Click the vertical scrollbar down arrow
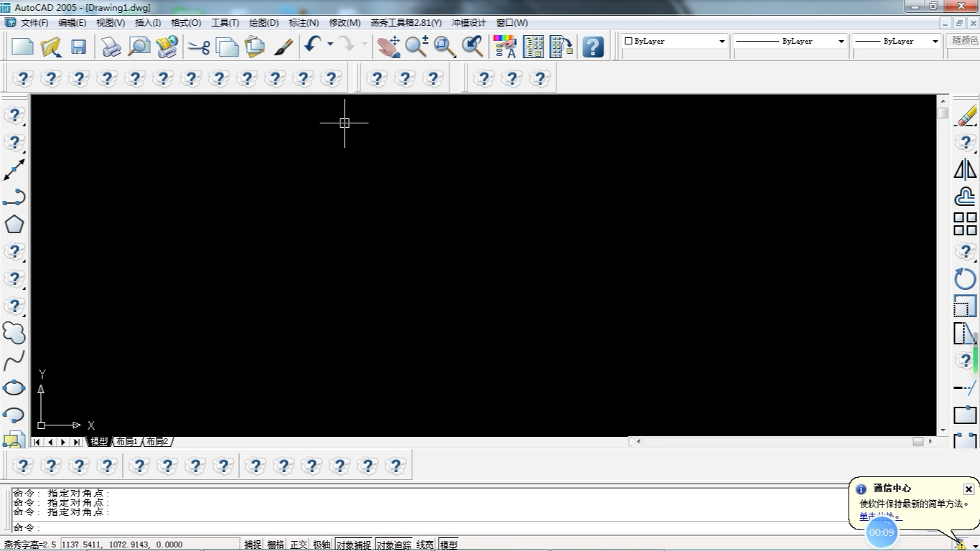 [x=943, y=430]
